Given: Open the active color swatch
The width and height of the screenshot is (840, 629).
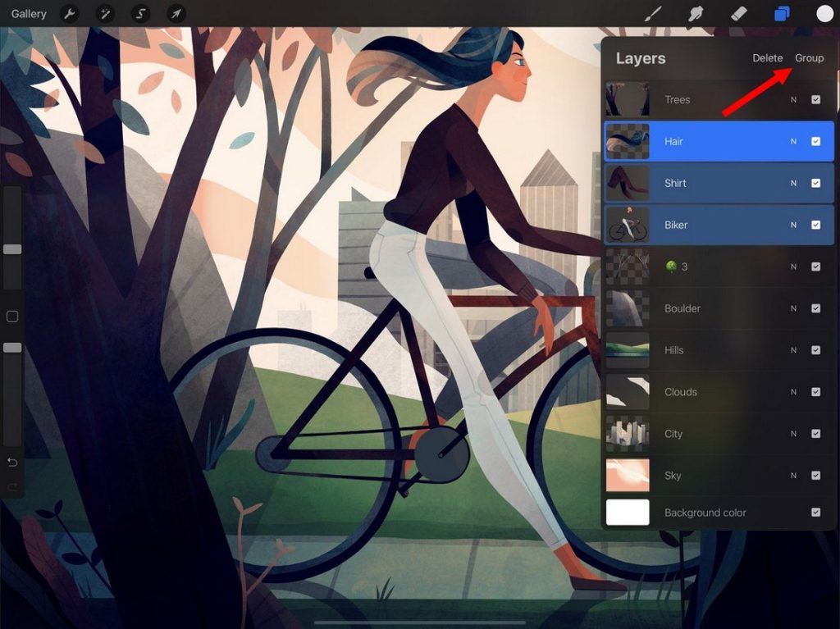Looking at the screenshot, I should click(824, 13).
